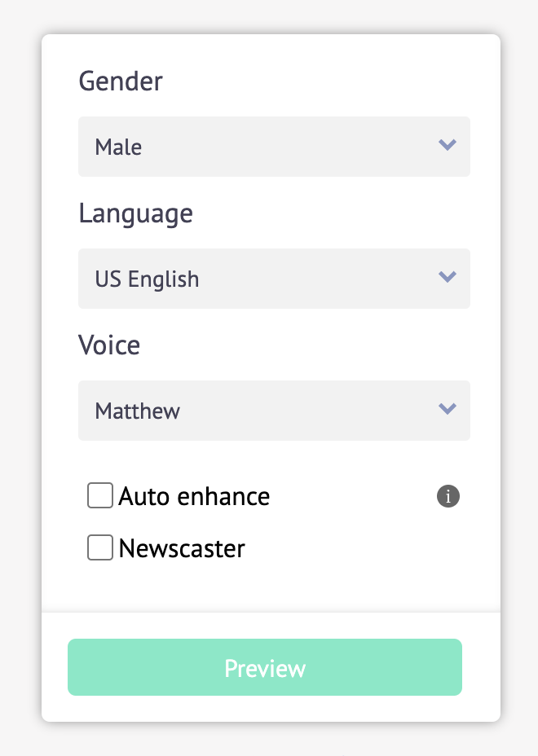Open the Gender dropdown set to Male
The width and height of the screenshot is (538, 756).
274,147
